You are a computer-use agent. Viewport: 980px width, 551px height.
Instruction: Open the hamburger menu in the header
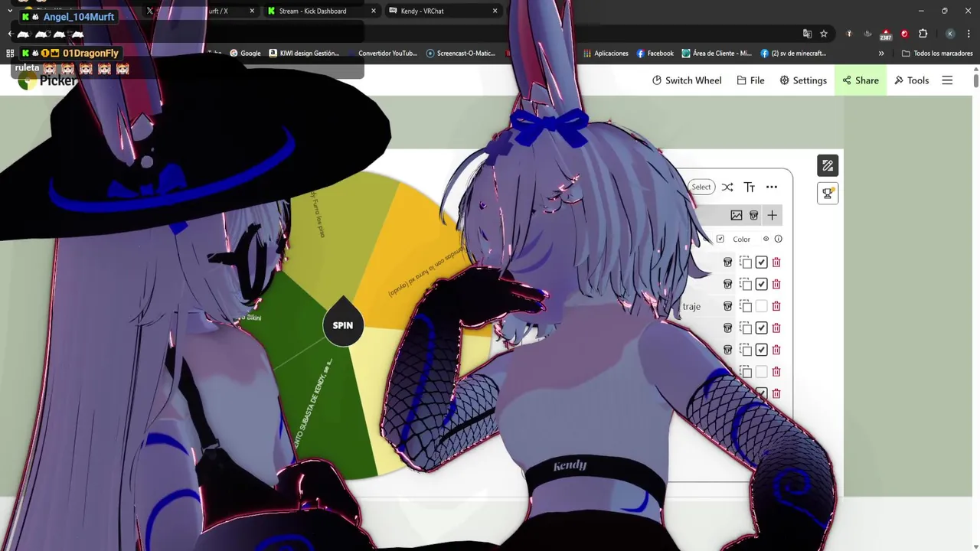947,80
